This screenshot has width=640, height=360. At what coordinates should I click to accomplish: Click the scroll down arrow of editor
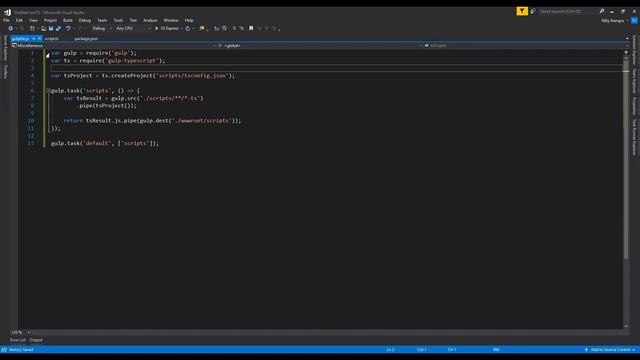tap(626, 326)
